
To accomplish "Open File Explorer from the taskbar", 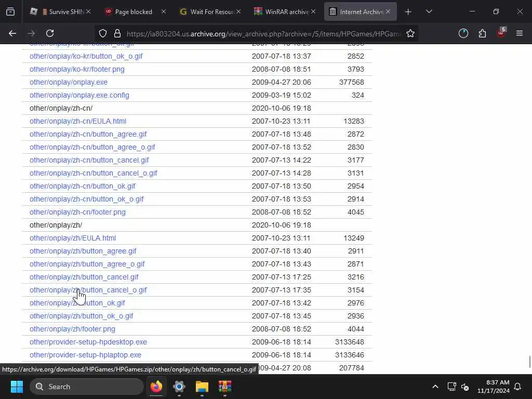I will pyautogui.click(x=202, y=387).
